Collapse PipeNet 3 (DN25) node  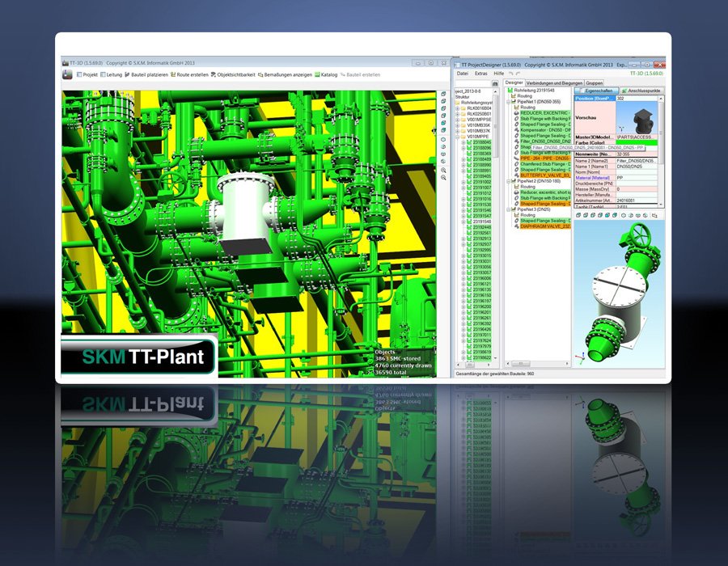click(x=509, y=209)
